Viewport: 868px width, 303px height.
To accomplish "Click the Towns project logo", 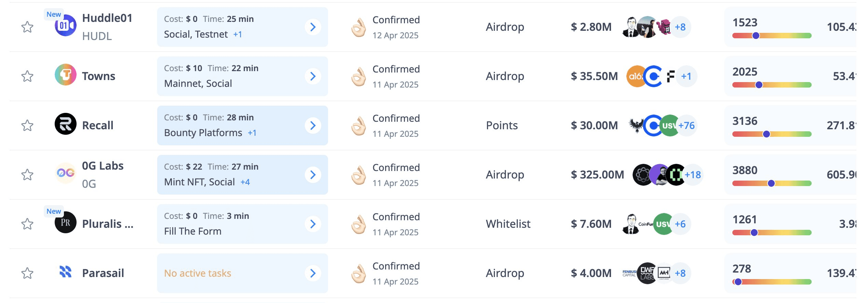I will 65,75.
